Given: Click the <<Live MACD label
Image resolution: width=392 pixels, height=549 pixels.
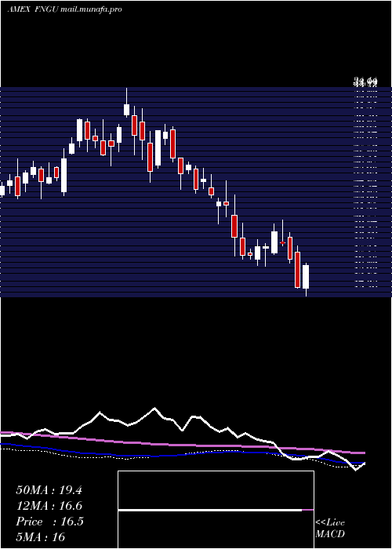Looking at the screenshot, I should point(330,528).
